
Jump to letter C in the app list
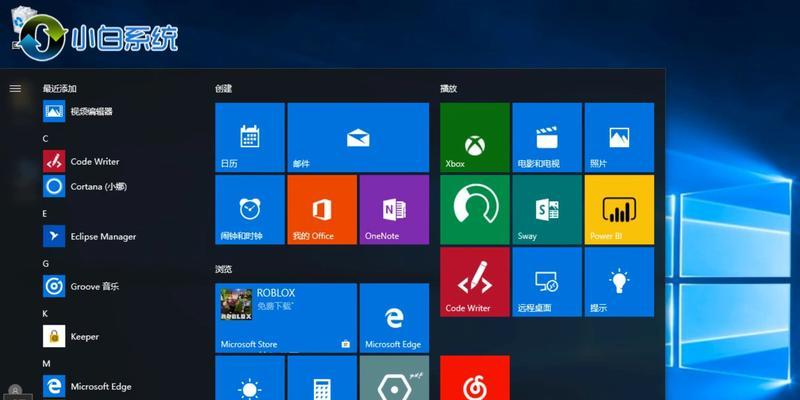pyautogui.click(x=45, y=139)
